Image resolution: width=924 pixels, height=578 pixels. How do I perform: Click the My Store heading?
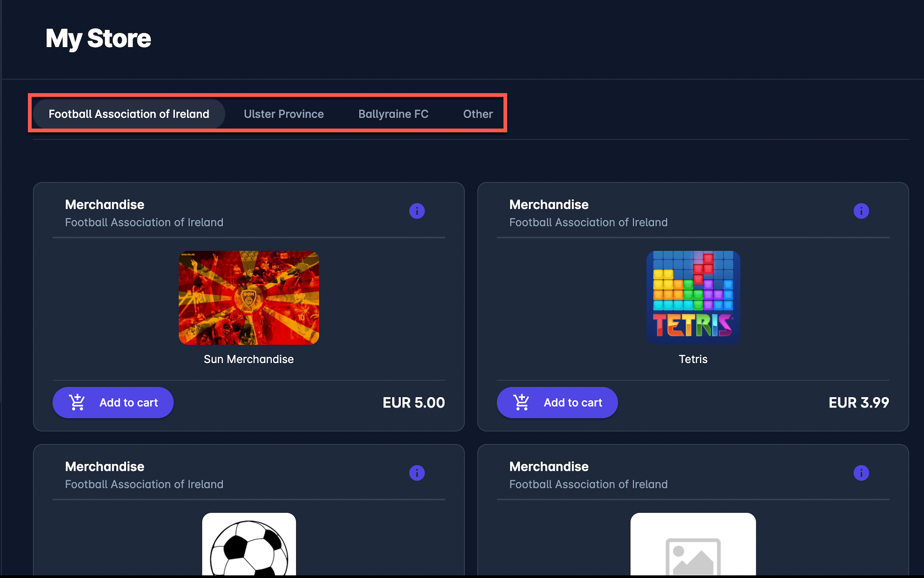tap(98, 38)
